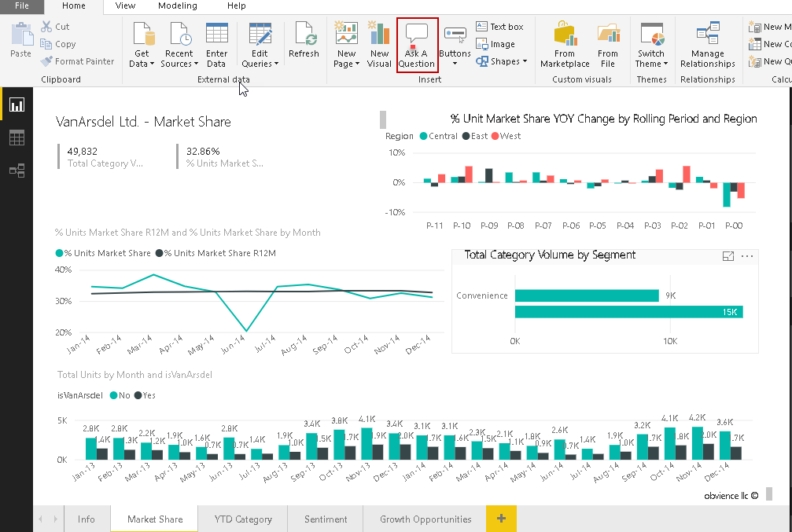Image resolution: width=792 pixels, height=532 pixels.
Task: Open the Recent Sources dropdown
Action: coord(179,45)
